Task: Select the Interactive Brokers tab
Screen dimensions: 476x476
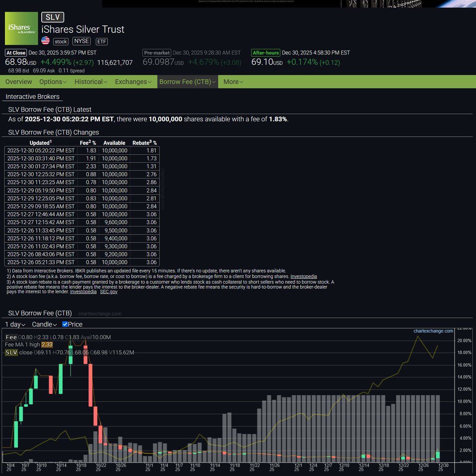Action: tap(33, 96)
